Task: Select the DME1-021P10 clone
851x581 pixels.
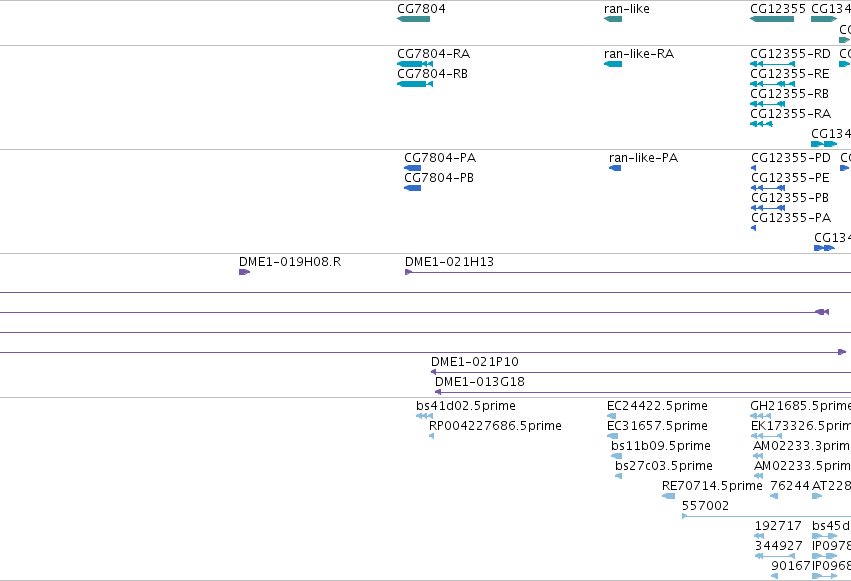Action: coord(641,372)
